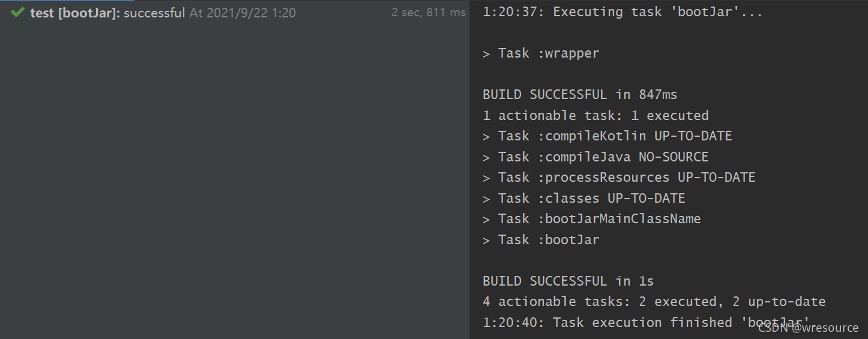
Task: Click the blue progress line above the build tree
Action: (x=67, y=1)
